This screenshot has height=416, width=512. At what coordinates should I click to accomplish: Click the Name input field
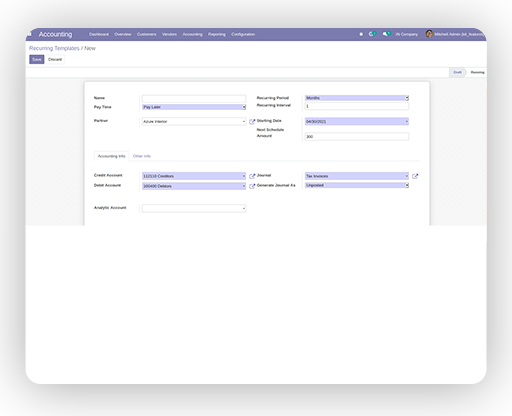194,99
